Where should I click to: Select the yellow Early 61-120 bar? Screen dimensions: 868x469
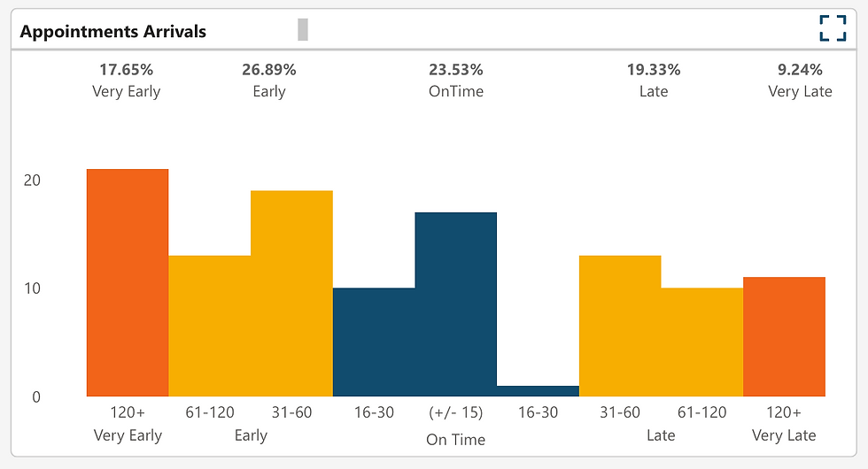pyautogui.click(x=209, y=326)
